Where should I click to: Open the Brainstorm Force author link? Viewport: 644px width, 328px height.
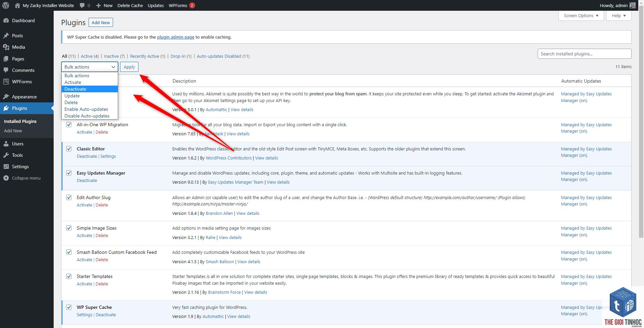224,292
